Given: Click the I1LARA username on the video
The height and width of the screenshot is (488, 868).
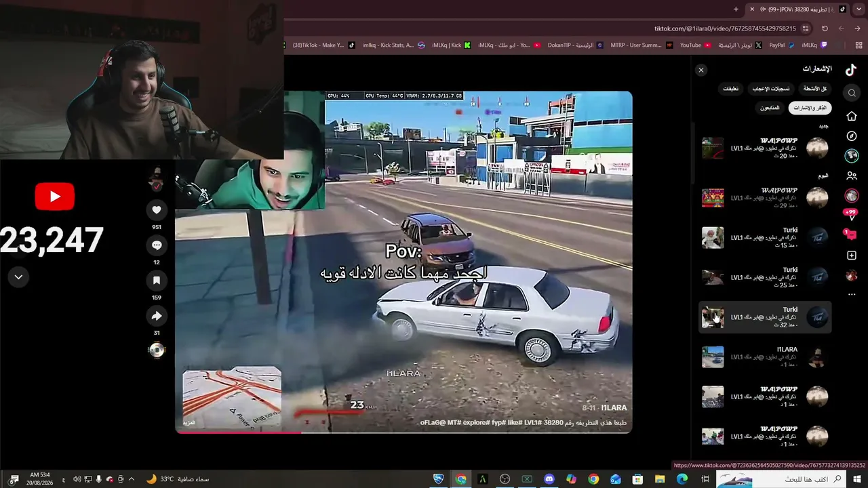Looking at the screenshot, I should click(613, 407).
